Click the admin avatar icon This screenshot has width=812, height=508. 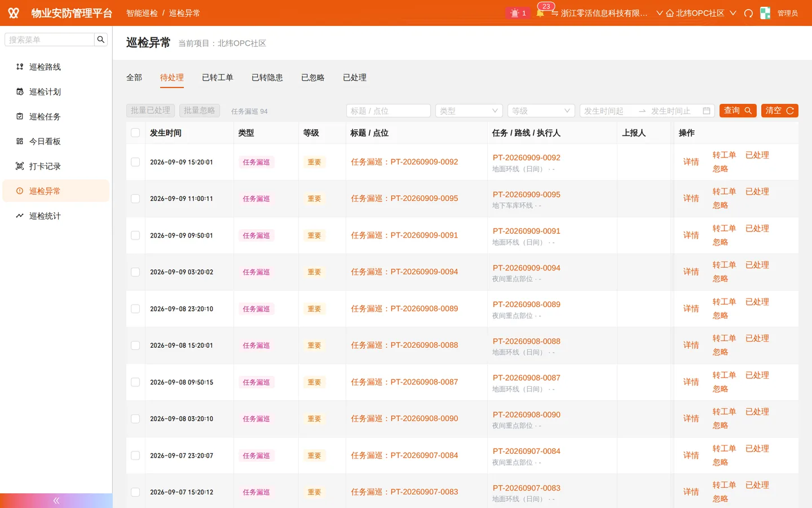click(x=765, y=13)
